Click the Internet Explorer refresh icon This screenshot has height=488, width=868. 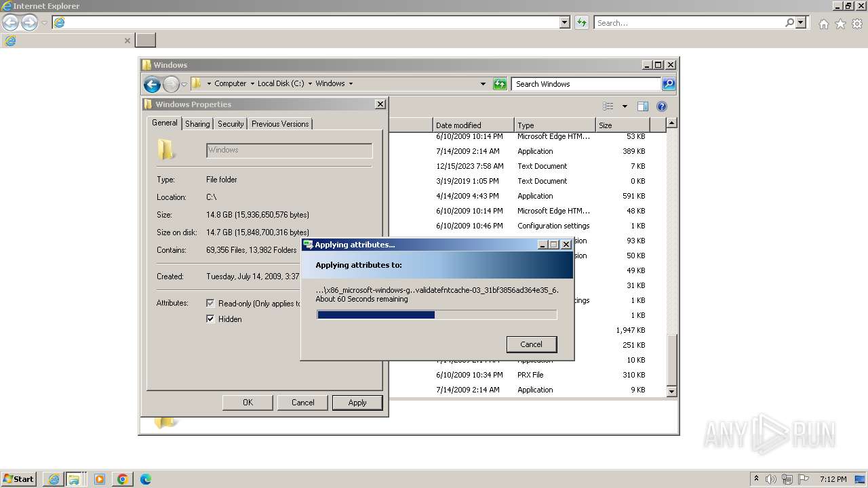(581, 22)
